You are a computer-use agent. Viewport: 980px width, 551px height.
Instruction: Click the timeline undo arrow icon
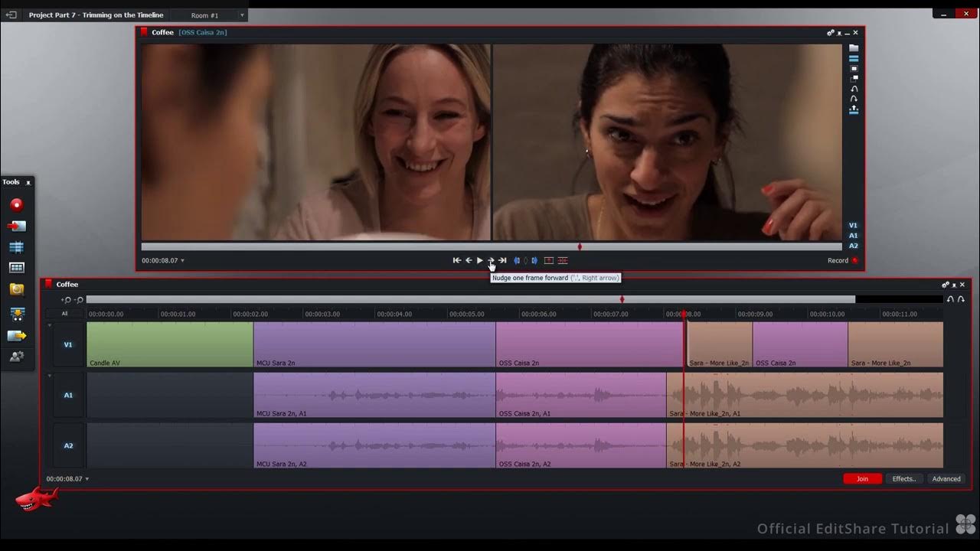pyautogui.click(x=950, y=299)
